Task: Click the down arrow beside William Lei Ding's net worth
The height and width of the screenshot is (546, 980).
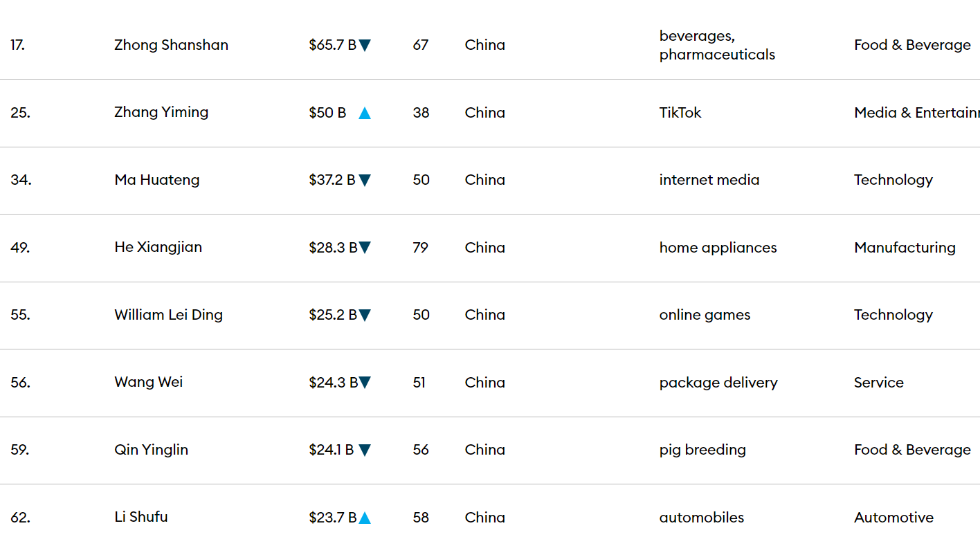Action: coord(365,316)
